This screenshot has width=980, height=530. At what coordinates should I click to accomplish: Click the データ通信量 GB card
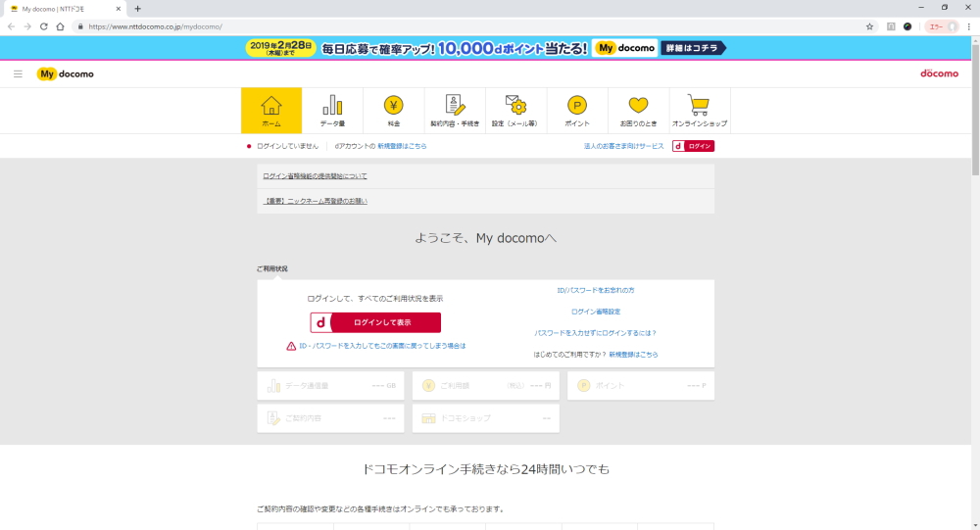click(330, 386)
